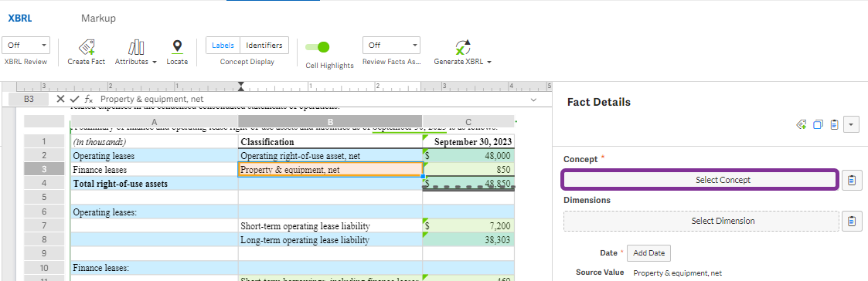Click the B3 cell name box

[x=29, y=99]
